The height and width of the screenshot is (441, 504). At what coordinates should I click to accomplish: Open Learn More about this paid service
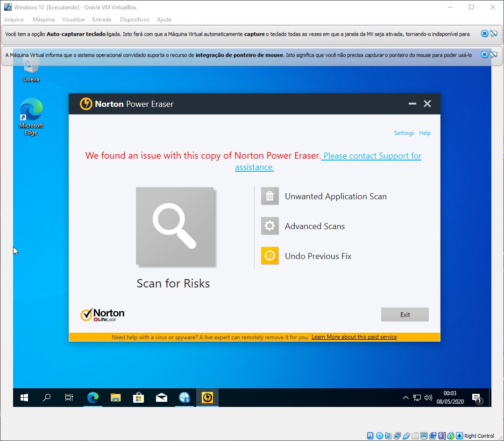[x=354, y=337]
